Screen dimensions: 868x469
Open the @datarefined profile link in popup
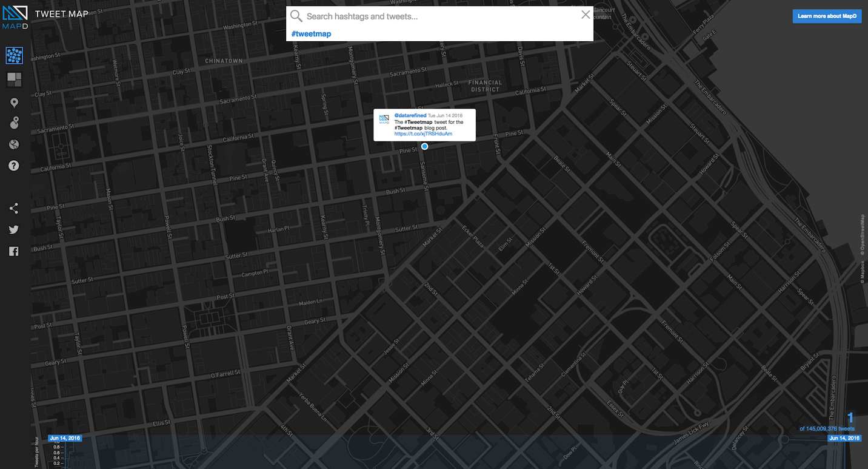410,115
